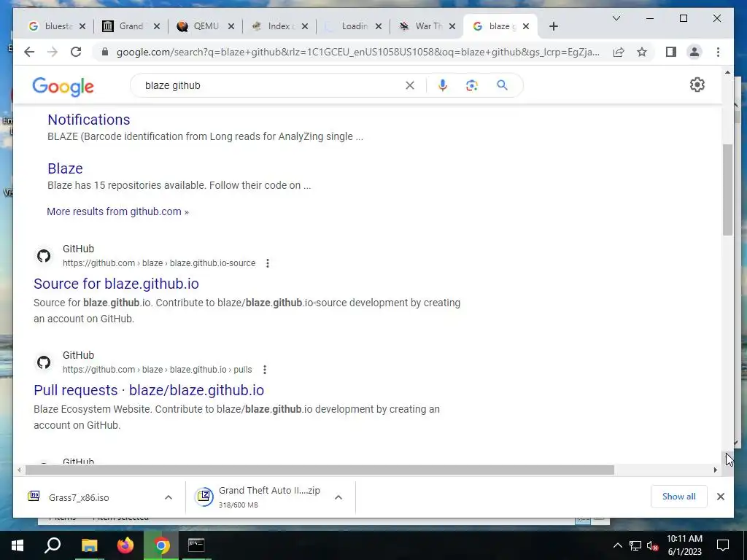Close the downloads bar
The height and width of the screenshot is (560, 747).
tap(720, 497)
